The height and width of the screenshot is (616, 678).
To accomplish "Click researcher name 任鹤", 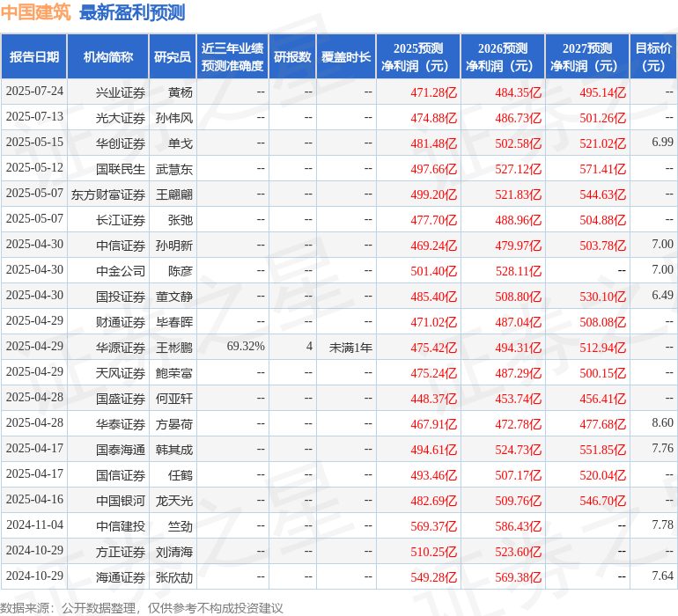I will [x=181, y=475].
